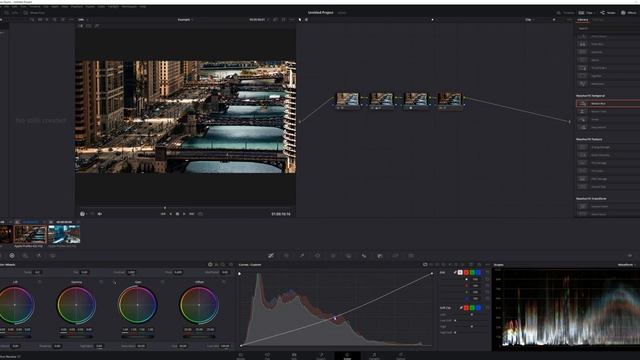
Task: Toggle the Soft Clip red channel
Action: (x=466, y=308)
